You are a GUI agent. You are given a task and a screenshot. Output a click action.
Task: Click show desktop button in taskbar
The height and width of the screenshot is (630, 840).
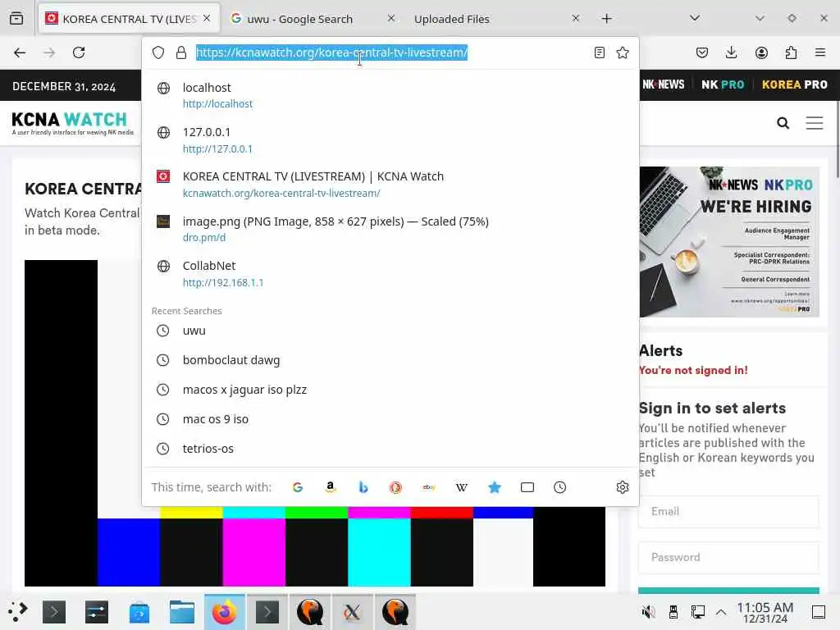coord(819,612)
